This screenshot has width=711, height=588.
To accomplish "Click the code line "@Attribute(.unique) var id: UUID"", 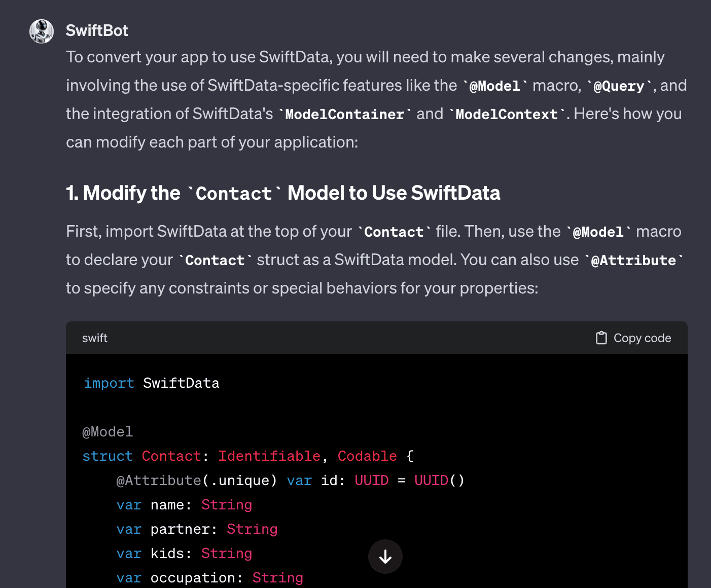I will pos(291,481).
